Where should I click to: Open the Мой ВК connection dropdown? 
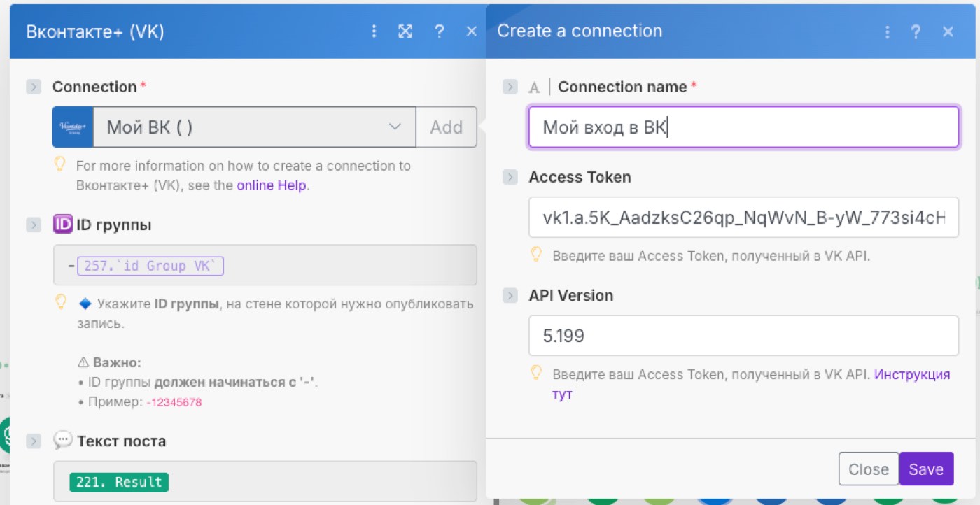255,127
